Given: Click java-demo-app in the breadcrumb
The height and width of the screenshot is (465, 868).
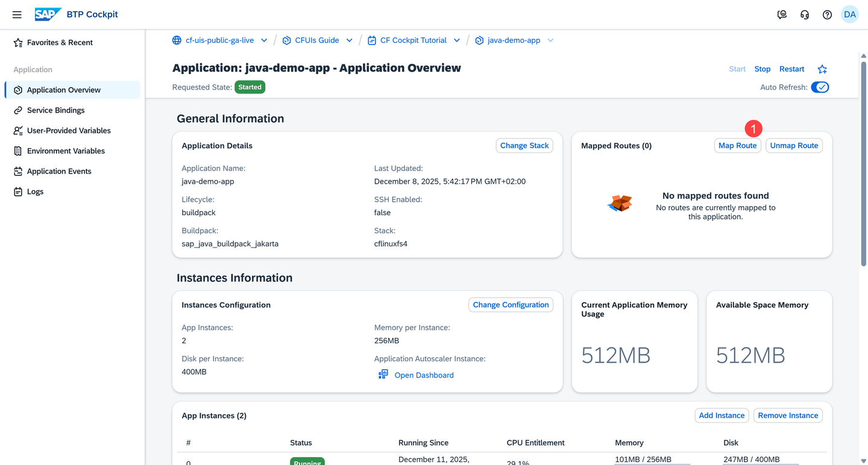Looking at the screenshot, I should pos(514,40).
